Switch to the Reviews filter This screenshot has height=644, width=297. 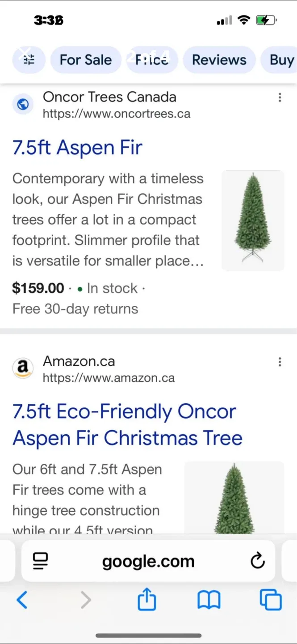tap(219, 59)
